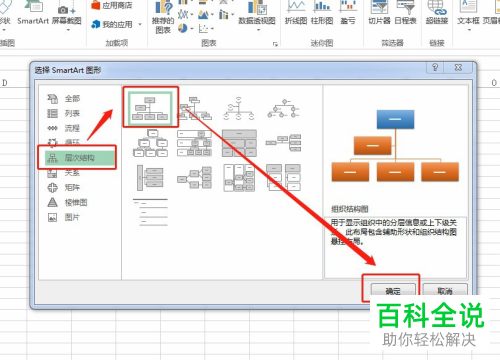500x360 pixels.
Task: Click the 数据透视图 pivot chart button
Action: click(257, 15)
